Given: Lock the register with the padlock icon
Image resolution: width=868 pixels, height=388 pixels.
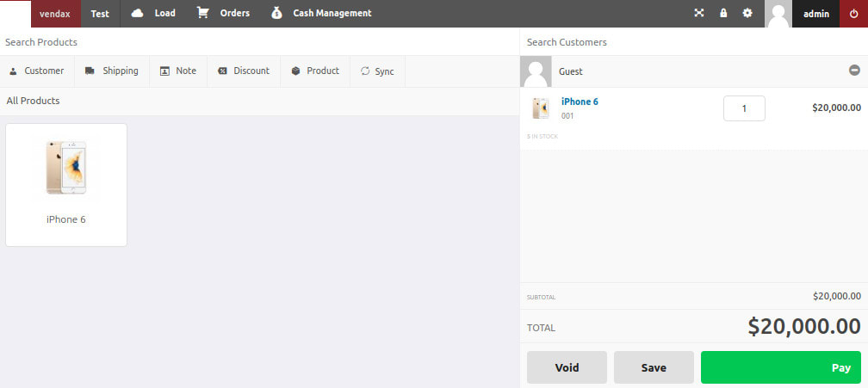Looking at the screenshot, I should click(x=723, y=13).
